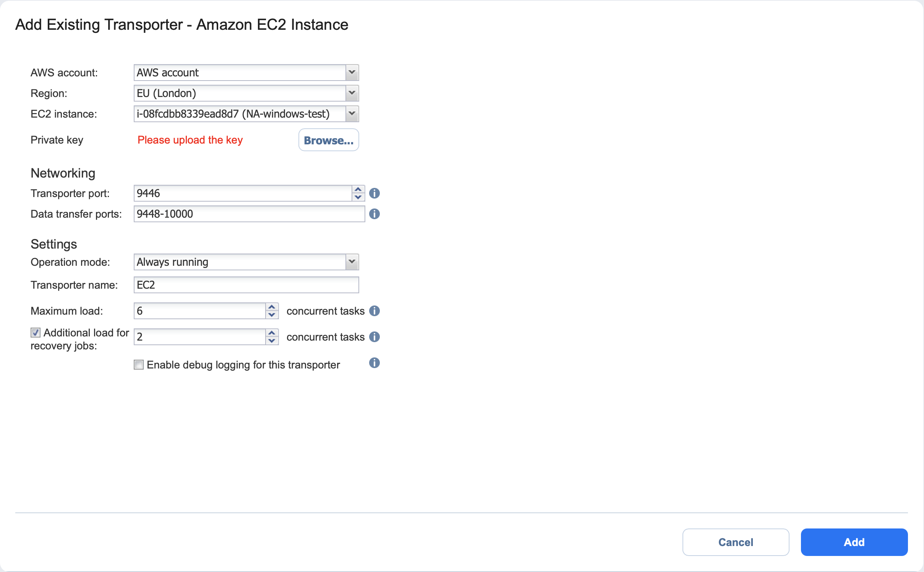Open the EC2 instance dropdown
The width and height of the screenshot is (924, 572).
pyautogui.click(x=352, y=114)
